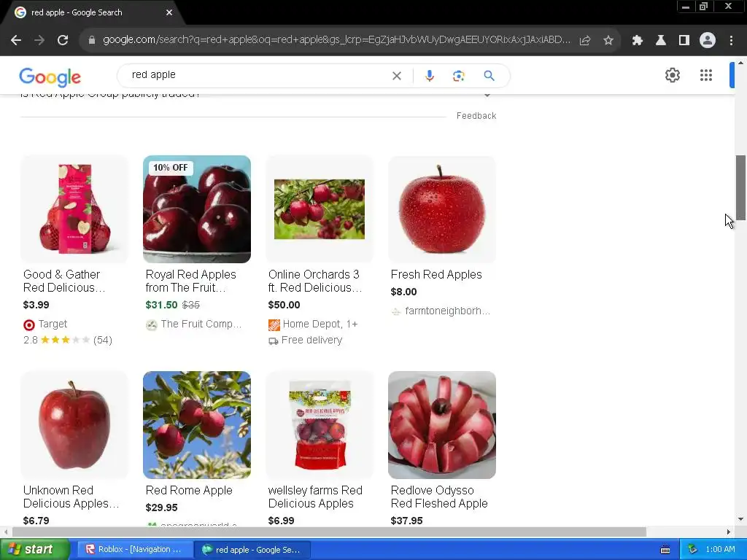Image resolution: width=747 pixels, height=560 pixels.
Task: Reload the current page
Action: (63, 40)
